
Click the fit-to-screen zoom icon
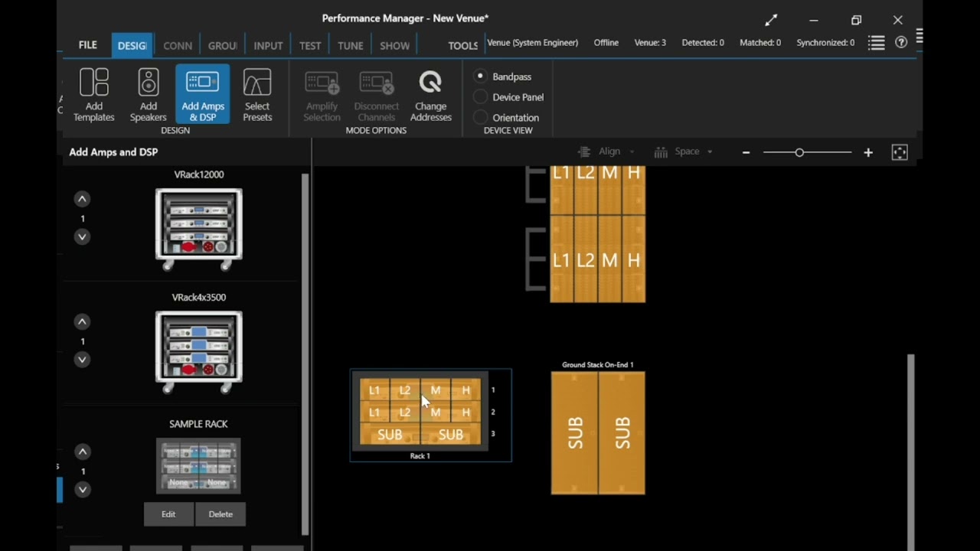900,152
